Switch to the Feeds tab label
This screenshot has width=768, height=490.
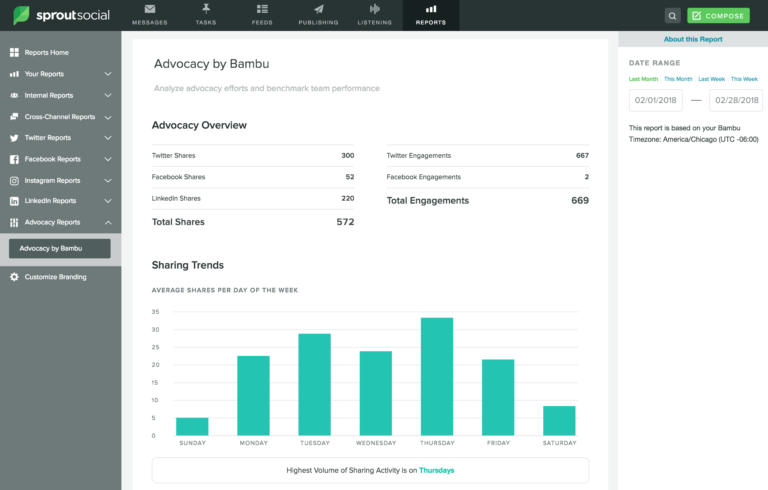click(262, 23)
